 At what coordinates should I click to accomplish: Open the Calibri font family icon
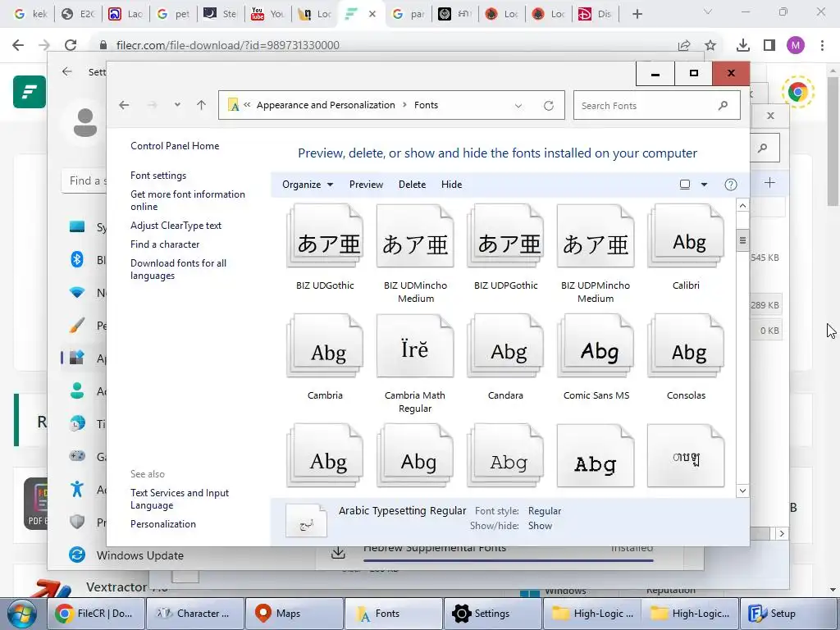[x=686, y=236]
